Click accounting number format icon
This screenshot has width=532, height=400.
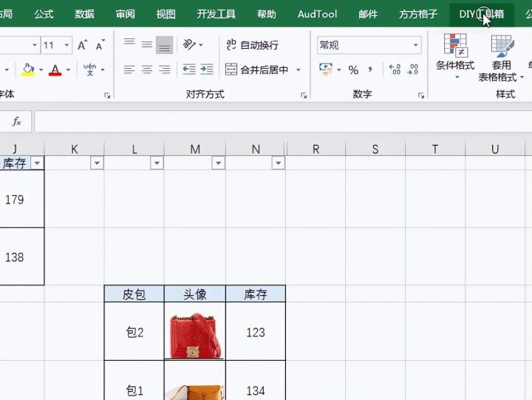(x=326, y=70)
